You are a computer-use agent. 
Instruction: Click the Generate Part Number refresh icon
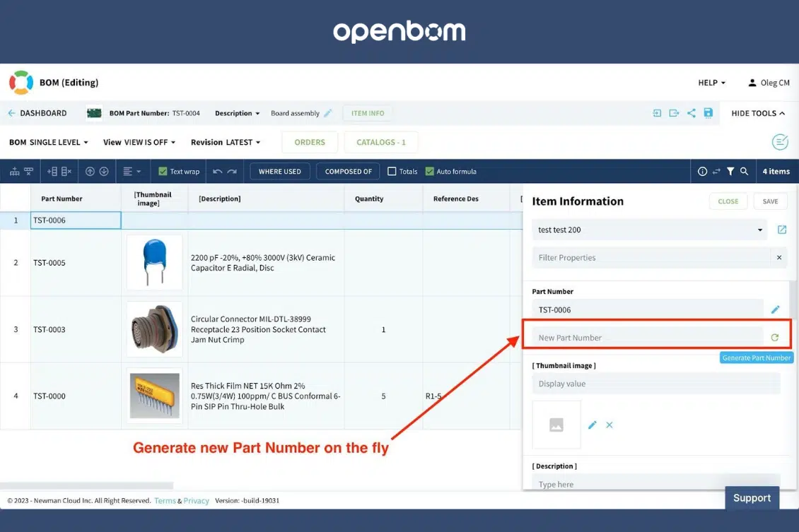tap(775, 338)
